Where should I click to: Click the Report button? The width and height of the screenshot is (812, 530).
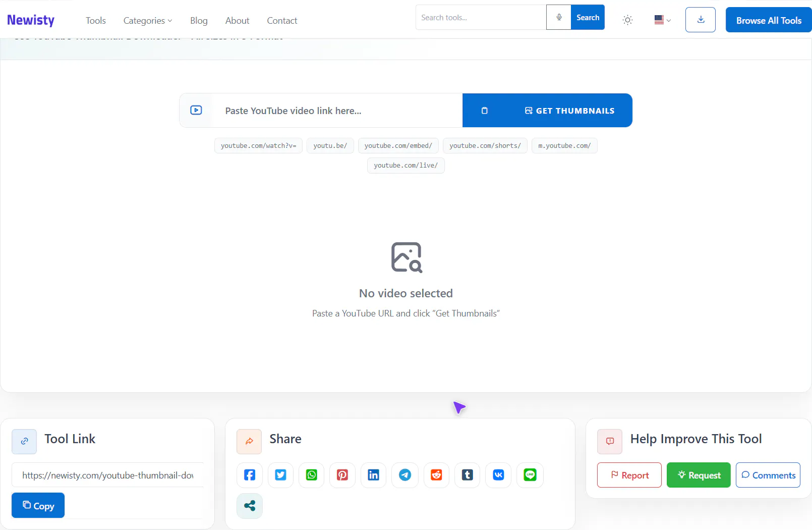pyautogui.click(x=629, y=475)
